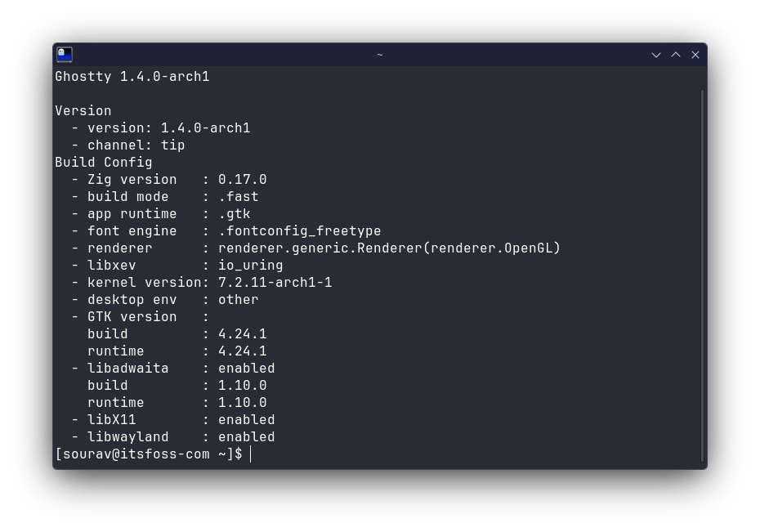
Task: Click the Zig version value 0.17.0
Action: coord(243,179)
